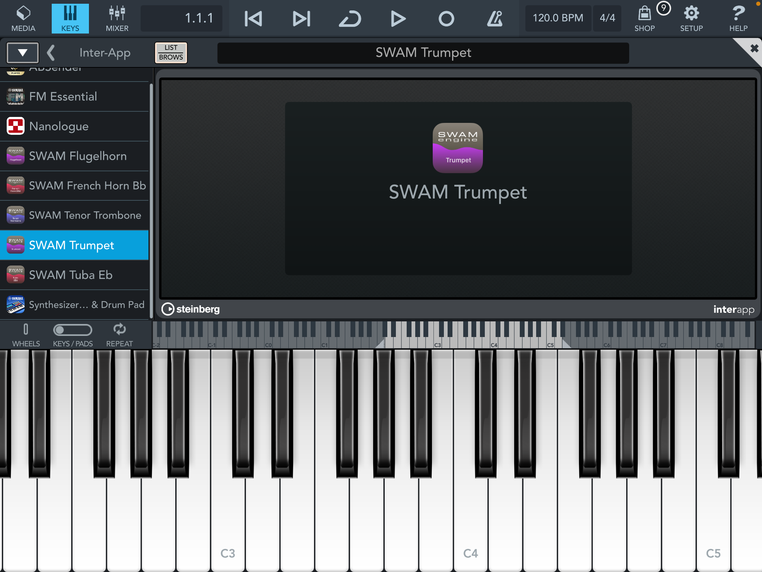Start playback with the Play button
Viewport: 762px width, 572px height.
point(398,18)
